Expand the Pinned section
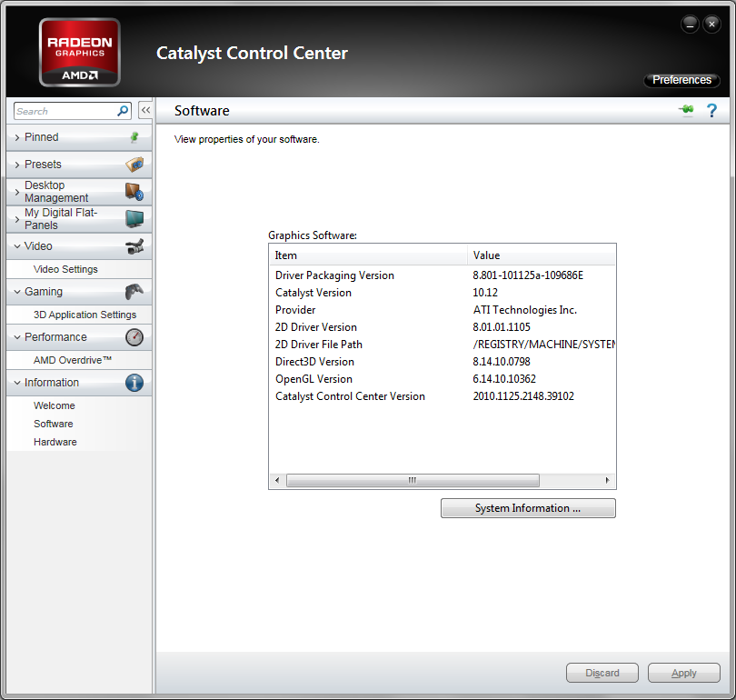Screen dimensions: 736x700 (x=17, y=137)
